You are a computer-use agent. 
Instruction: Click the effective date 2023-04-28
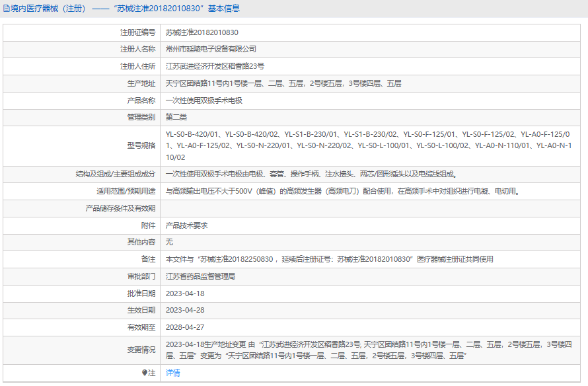[185, 310]
